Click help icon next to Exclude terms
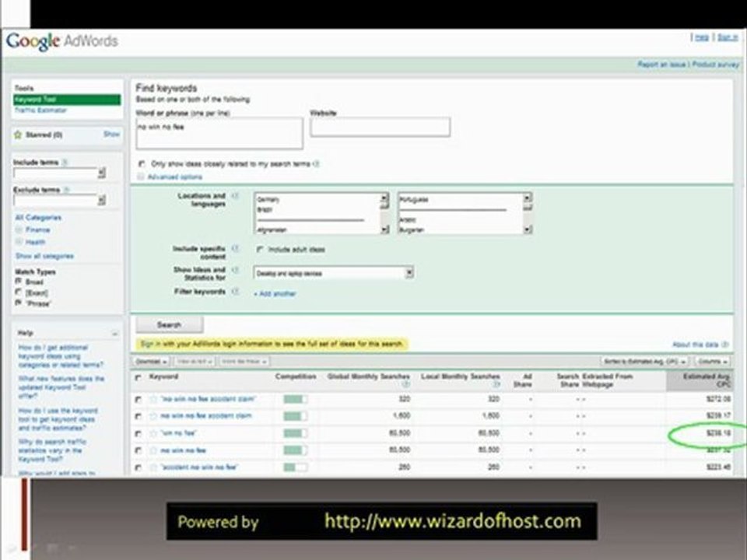747x560 pixels. 66,190
